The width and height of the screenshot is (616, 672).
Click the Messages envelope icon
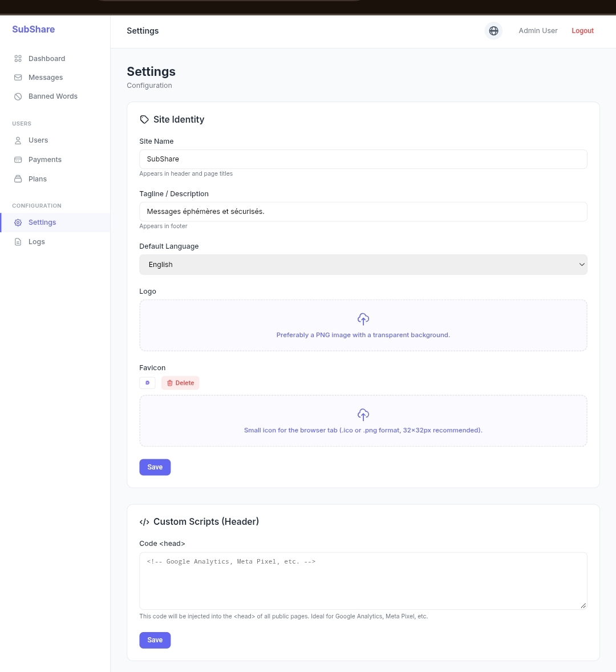18,78
